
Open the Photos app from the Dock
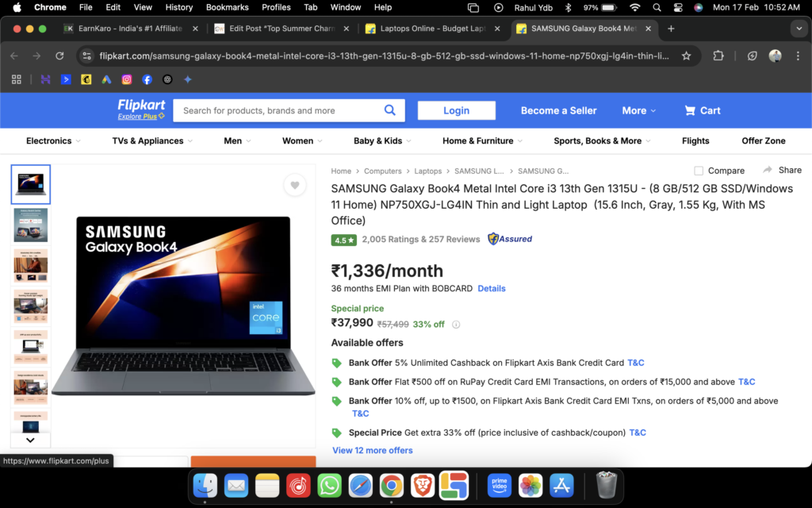530,487
